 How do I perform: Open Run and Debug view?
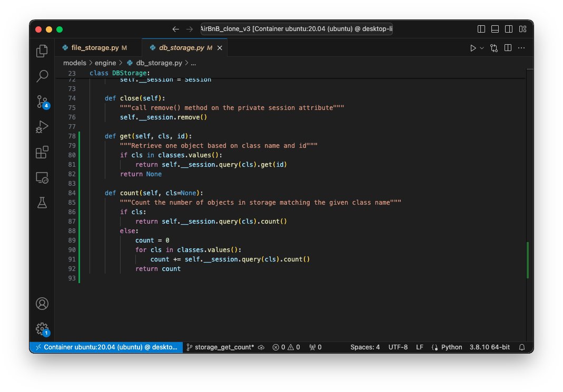(x=42, y=127)
